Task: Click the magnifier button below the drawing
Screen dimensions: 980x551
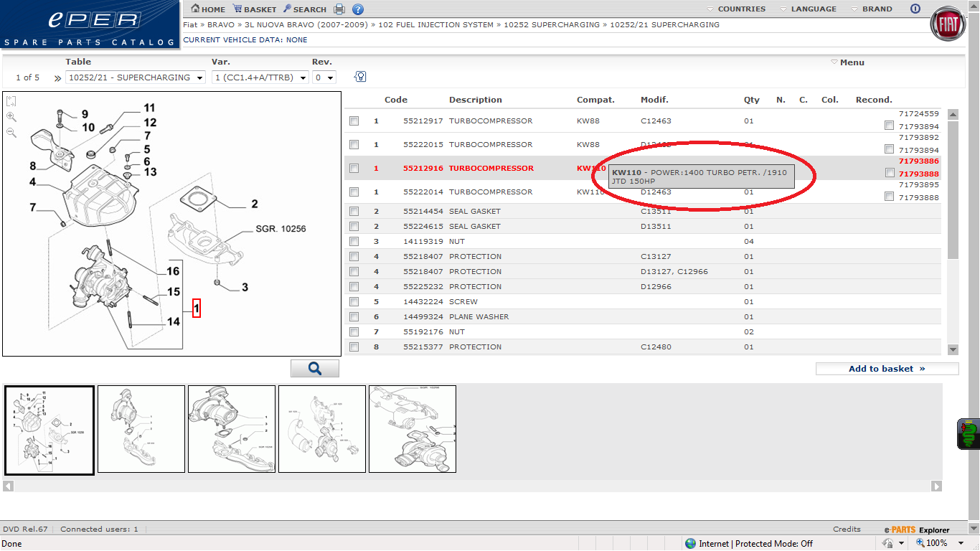Action: pos(315,368)
